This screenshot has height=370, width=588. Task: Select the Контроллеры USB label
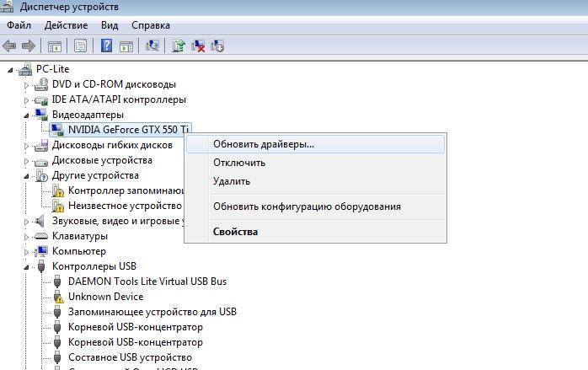tap(94, 266)
